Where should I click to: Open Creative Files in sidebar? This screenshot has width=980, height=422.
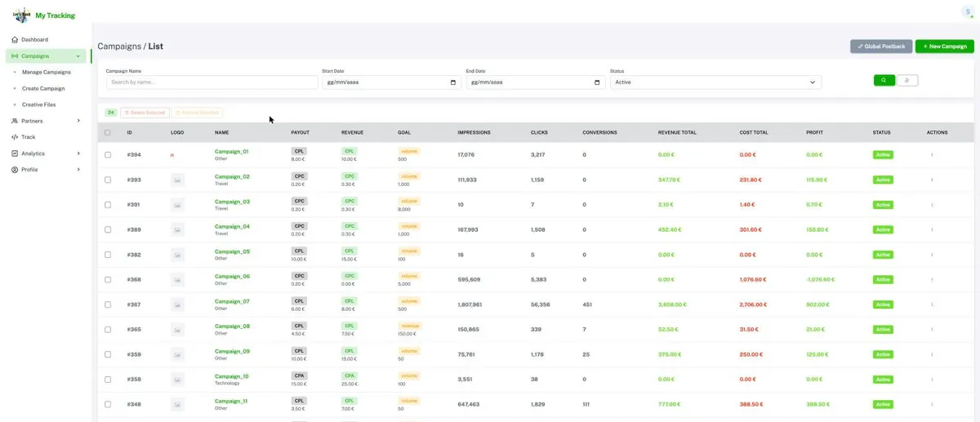pyautogui.click(x=38, y=104)
